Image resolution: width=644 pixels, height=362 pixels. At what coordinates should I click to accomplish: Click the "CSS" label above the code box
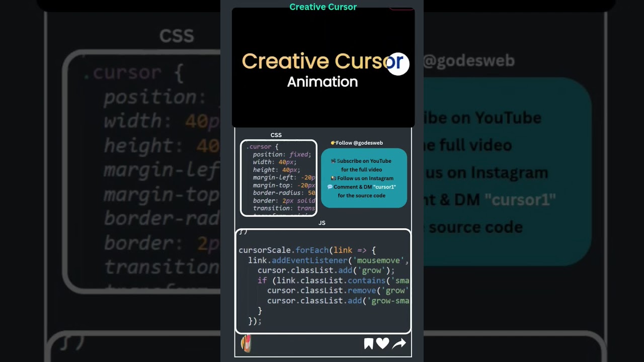(x=276, y=135)
